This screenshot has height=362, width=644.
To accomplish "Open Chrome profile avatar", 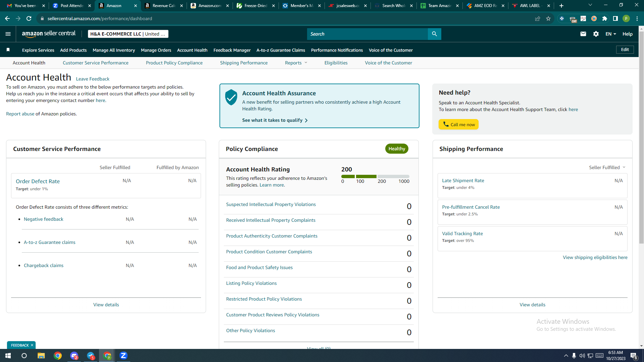I will click(626, 18).
